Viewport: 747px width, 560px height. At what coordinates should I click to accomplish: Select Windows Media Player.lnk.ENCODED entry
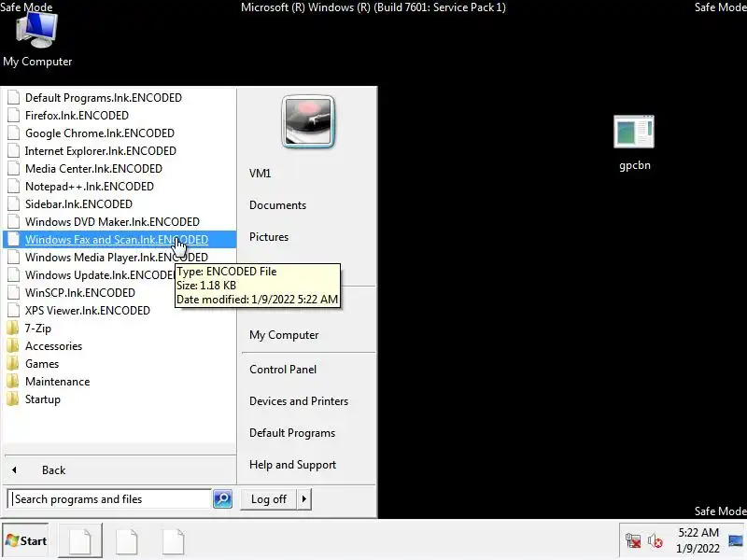(116, 258)
